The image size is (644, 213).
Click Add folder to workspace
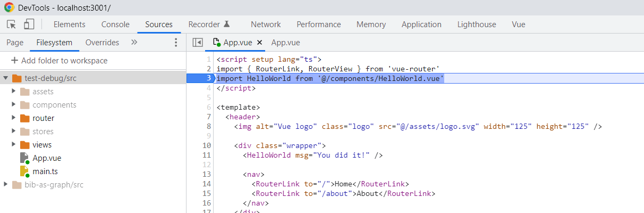[x=59, y=61]
